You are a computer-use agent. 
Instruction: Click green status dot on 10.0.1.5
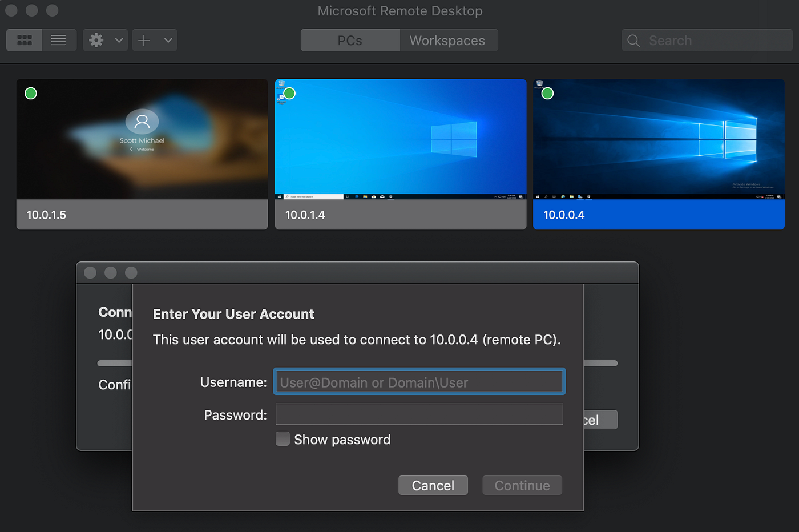tap(31, 93)
